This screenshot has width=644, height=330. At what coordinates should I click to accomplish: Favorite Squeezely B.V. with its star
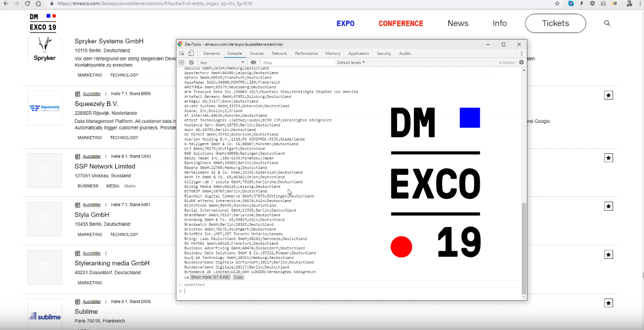click(x=609, y=95)
